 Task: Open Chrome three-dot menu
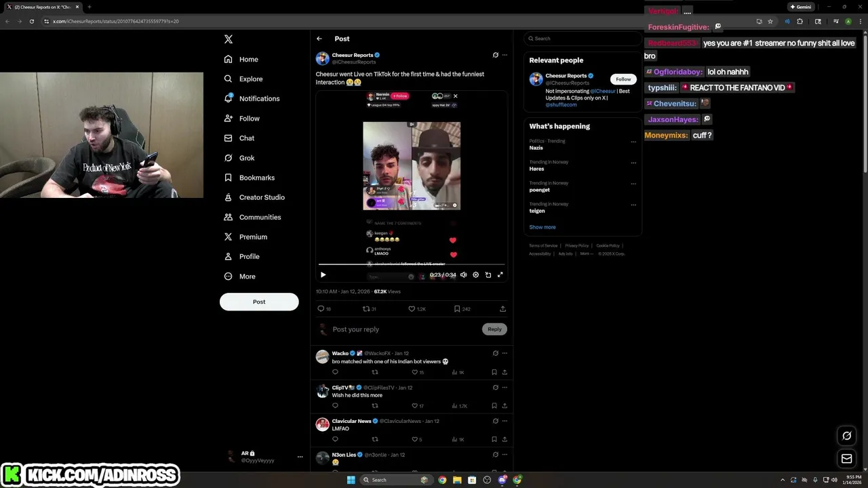coord(861,21)
